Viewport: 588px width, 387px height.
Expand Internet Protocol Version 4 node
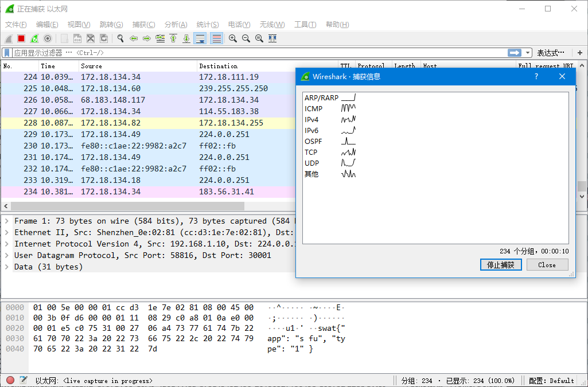click(x=7, y=244)
